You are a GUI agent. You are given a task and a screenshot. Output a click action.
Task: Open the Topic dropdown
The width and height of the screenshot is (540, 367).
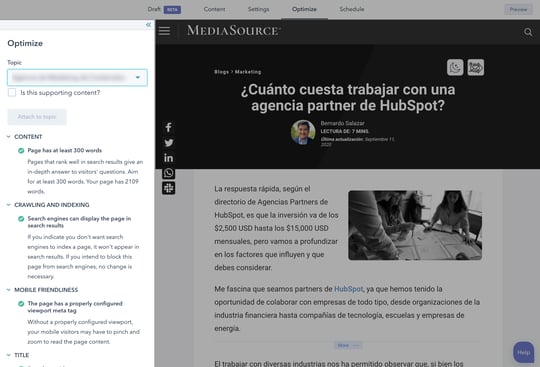[x=77, y=77]
